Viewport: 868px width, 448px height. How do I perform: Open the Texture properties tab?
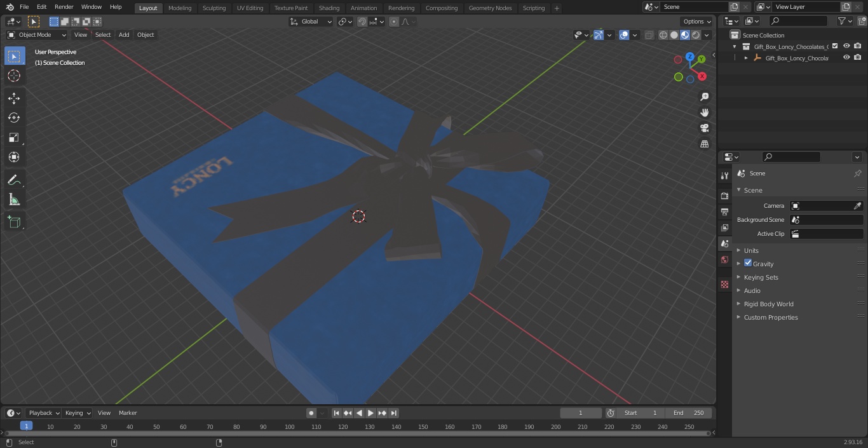pos(724,285)
